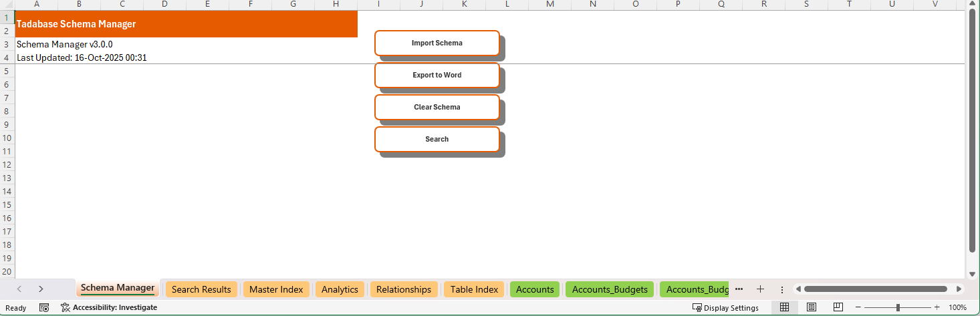Switch to Page Break Preview view
Viewport: 980px width, 316px height.
point(838,307)
